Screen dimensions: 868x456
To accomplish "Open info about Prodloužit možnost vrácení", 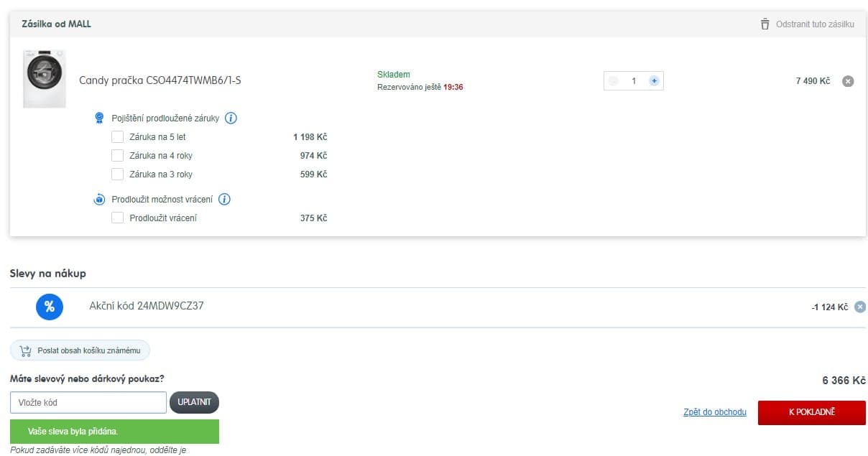I will (x=224, y=199).
